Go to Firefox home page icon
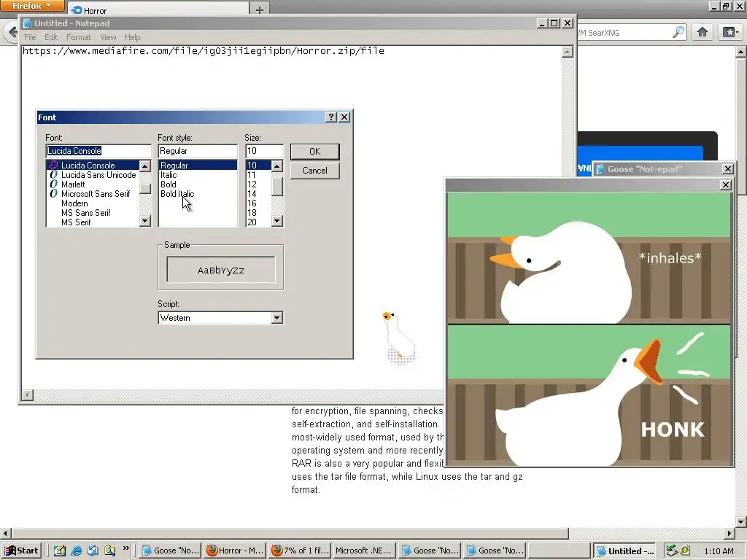This screenshot has height=560, width=747. coord(703,32)
